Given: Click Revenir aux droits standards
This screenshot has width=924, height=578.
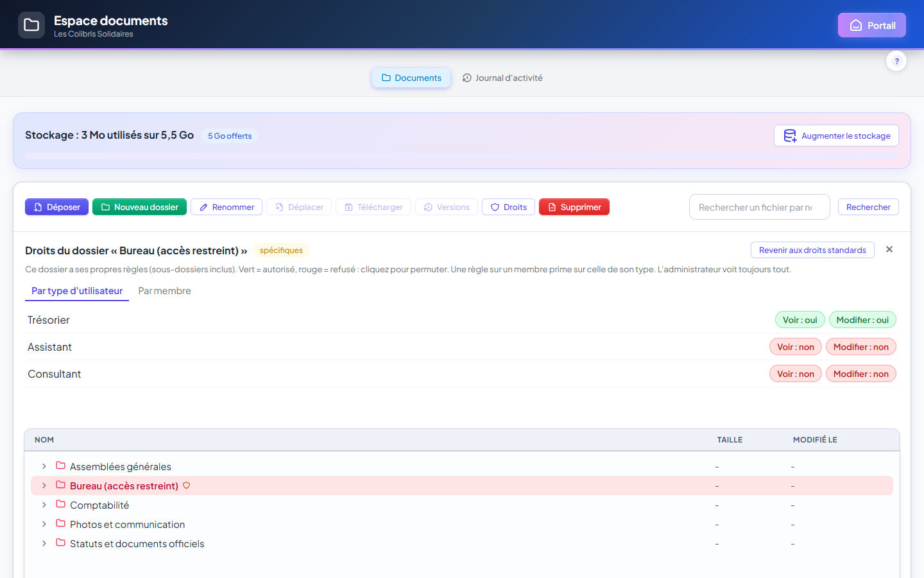Looking at the screenshot, I should click(812, 250).
